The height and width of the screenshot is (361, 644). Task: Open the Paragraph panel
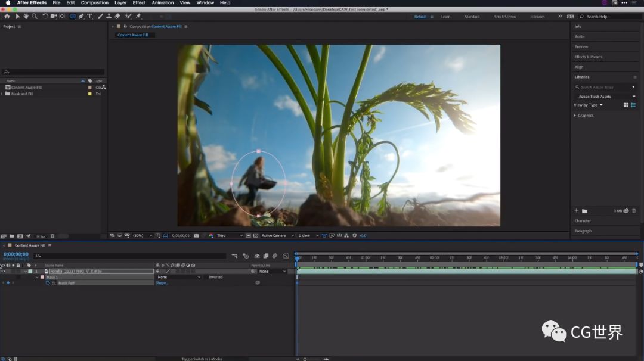click(x=583, y=231)
